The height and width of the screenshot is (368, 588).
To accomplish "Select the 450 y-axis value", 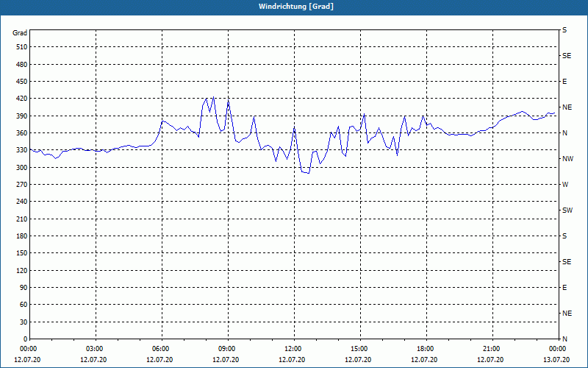I will click(x=22, y=82).
